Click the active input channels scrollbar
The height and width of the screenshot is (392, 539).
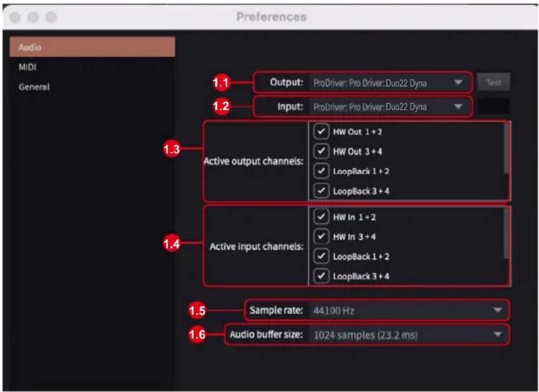(506, 233)
